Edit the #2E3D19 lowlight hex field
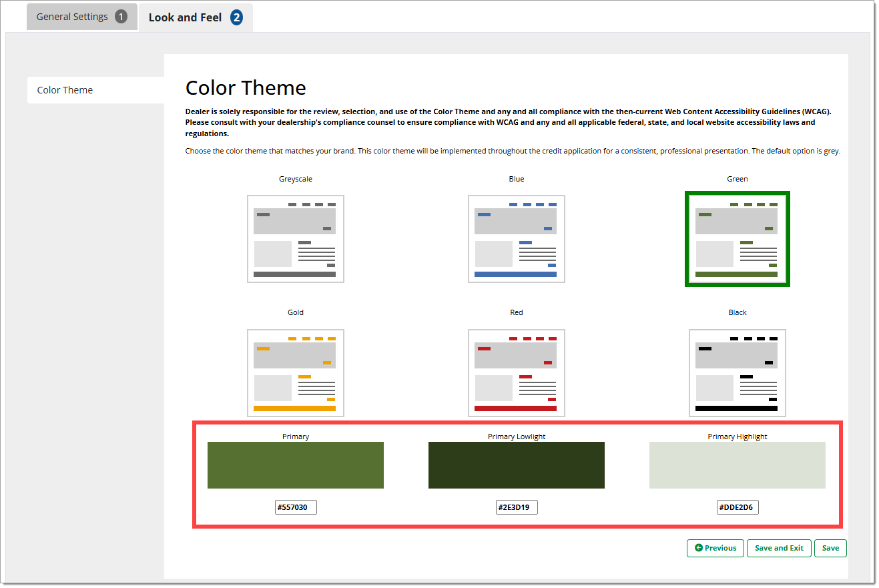879x588 pixels. click(517, 507)
